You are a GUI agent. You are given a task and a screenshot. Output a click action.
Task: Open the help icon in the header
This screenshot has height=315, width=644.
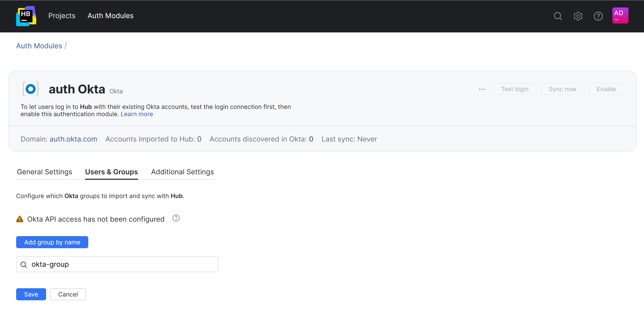click(598, 16)
